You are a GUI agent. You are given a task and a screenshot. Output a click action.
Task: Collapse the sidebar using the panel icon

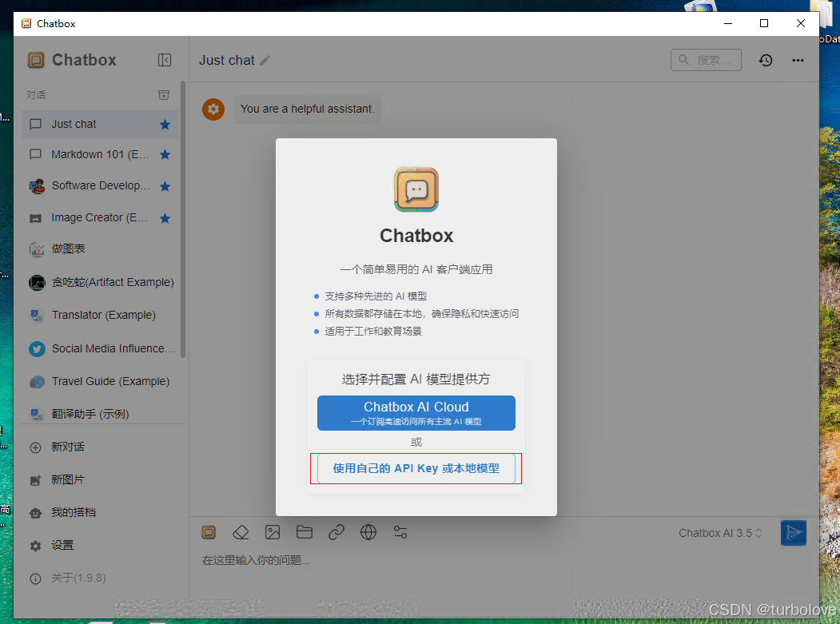[x=165, y=60]
